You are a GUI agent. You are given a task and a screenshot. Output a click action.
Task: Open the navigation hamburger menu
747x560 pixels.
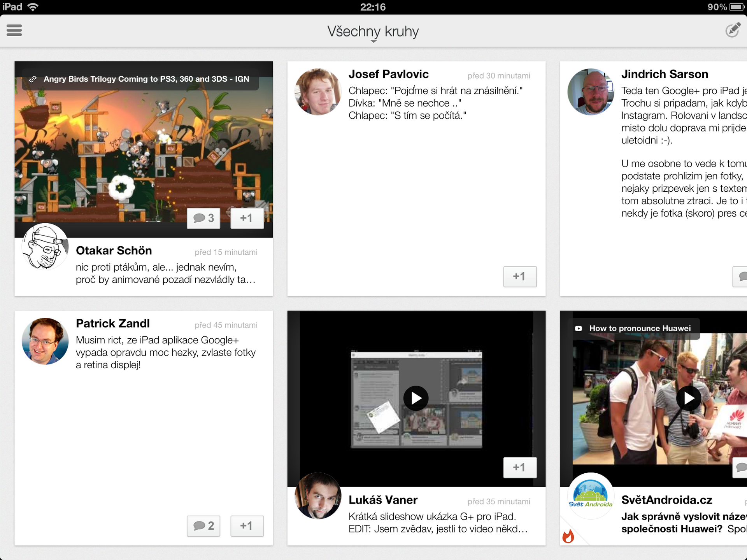tap(14, 30)
